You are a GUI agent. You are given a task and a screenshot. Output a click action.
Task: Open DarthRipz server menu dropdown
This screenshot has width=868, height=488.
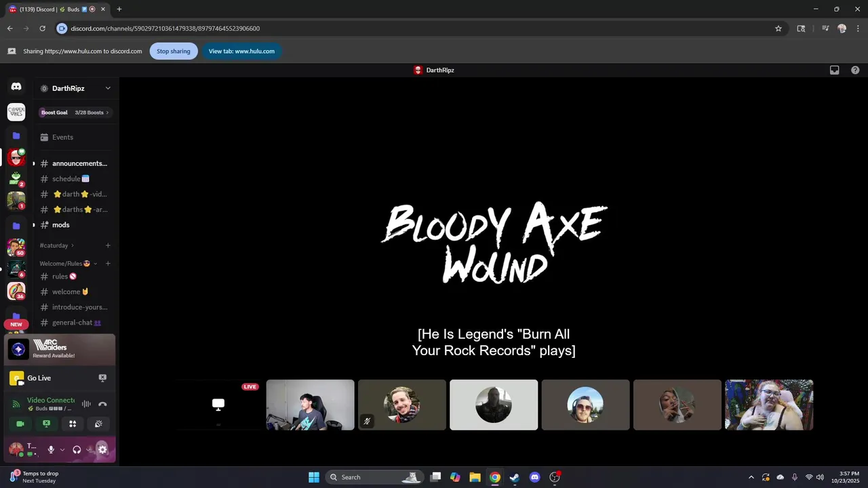pyautogui.click(x=107, y=88)
